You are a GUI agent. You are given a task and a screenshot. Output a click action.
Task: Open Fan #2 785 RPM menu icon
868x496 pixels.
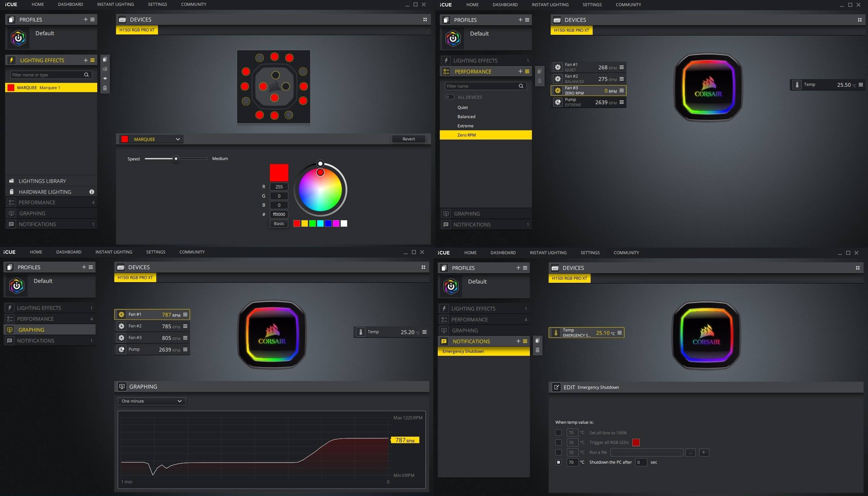coord(185,326)
